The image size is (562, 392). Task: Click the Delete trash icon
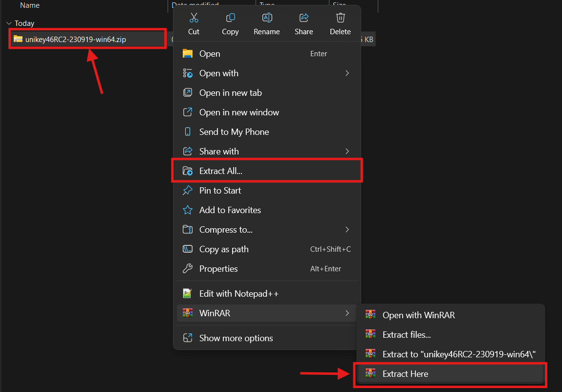340,18
